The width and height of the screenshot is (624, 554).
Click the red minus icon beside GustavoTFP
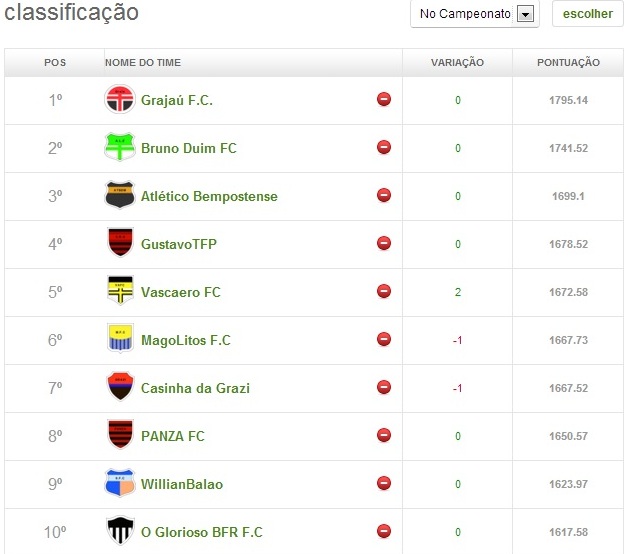384,243
